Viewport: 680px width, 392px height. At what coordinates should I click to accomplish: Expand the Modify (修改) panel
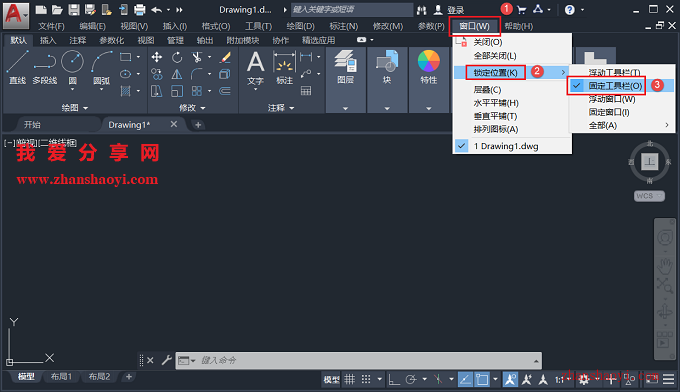pos(193,108)
